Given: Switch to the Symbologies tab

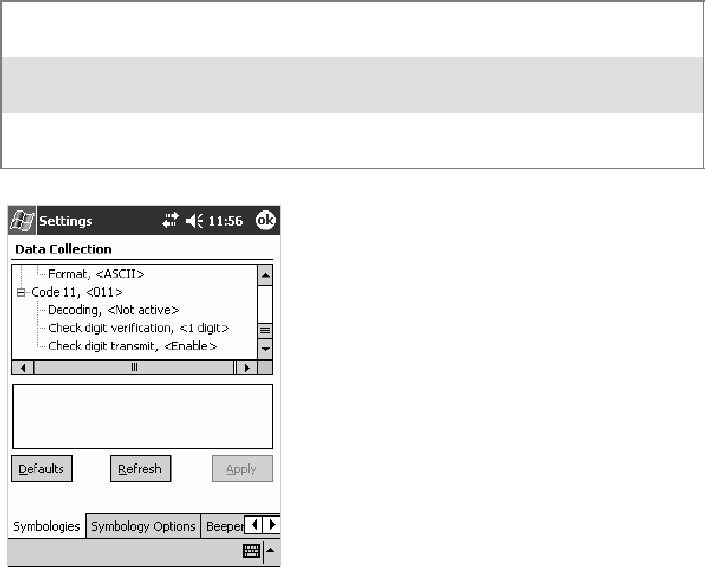Looking at the screenshot, I should coord(47,526).
